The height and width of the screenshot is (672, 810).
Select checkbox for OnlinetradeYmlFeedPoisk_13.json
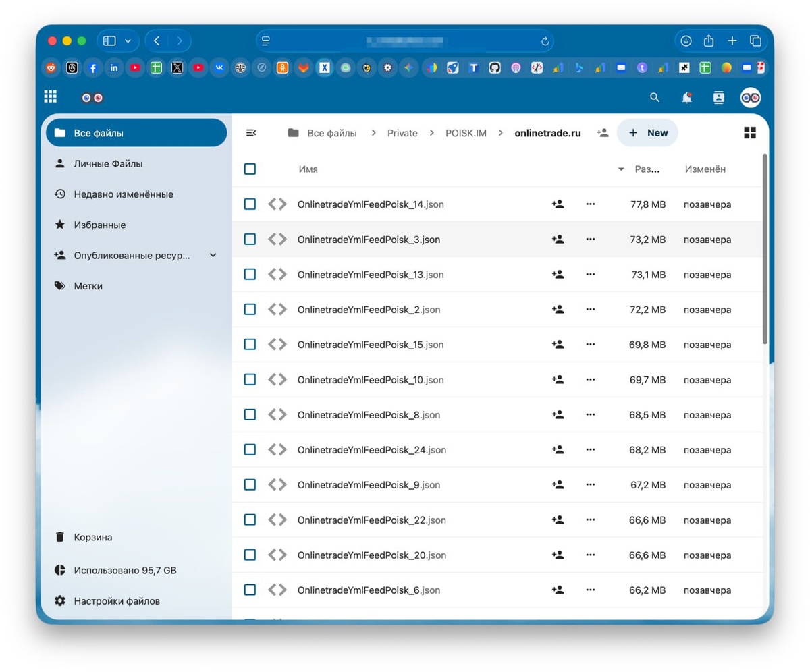pyautogui.click(x=250, y=274)
